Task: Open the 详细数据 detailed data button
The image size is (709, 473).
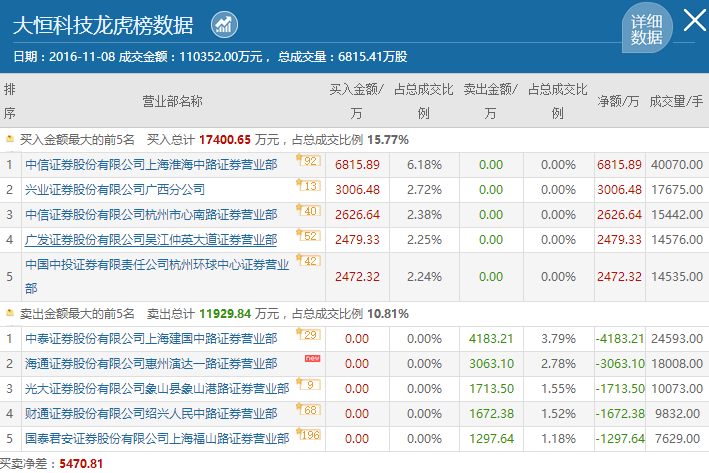Action: click(x=647, y=28)
